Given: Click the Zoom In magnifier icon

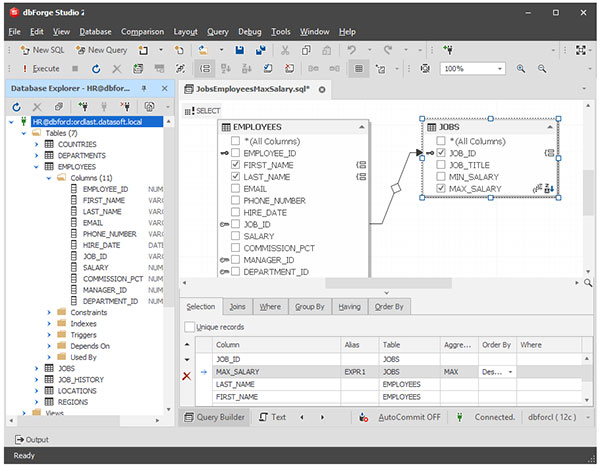Looking at the screenshot, I should 521,69.
